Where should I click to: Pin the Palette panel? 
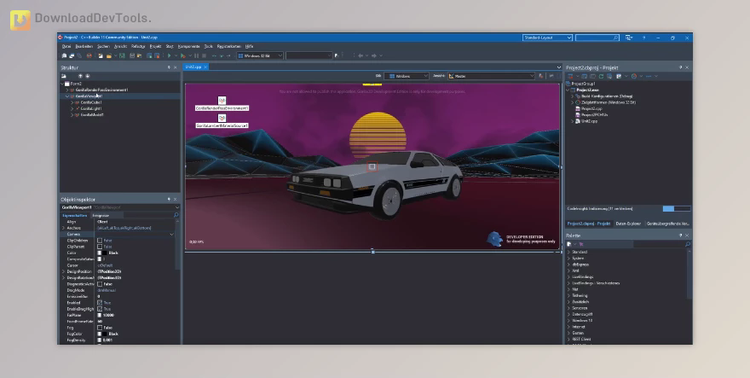(681, 235)
